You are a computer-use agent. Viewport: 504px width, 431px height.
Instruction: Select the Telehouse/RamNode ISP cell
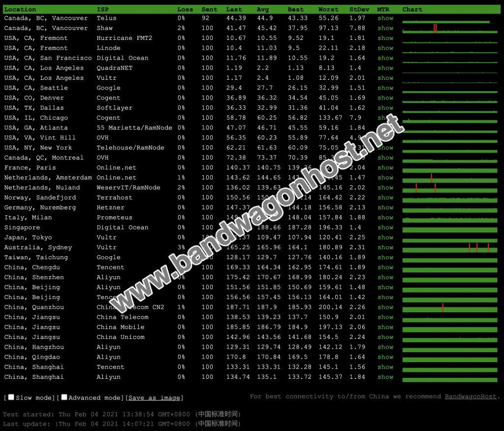tap(130, 148)
